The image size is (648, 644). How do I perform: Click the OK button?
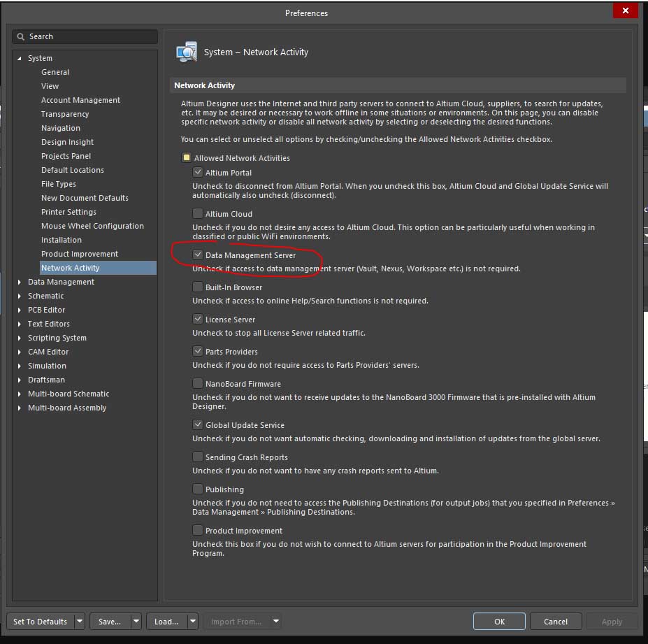(499, 622)
